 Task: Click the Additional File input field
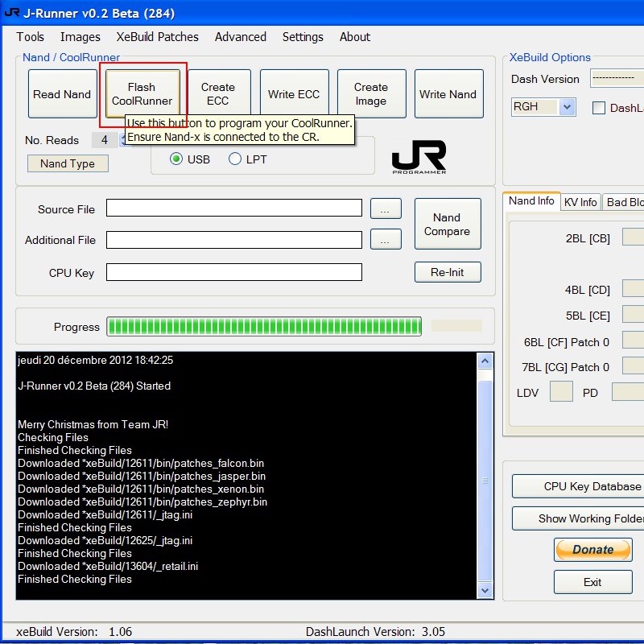234,240
